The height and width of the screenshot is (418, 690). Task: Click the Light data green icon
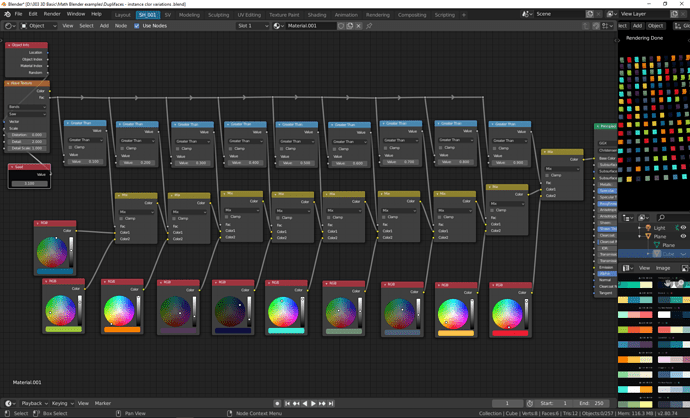pos(677,227)
